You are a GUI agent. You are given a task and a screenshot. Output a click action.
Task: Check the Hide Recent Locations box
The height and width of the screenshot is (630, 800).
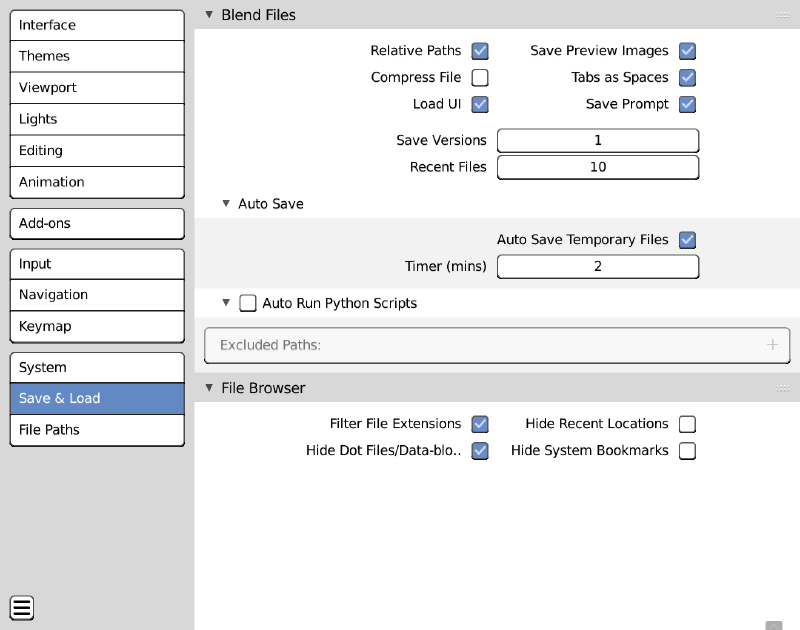687,424
